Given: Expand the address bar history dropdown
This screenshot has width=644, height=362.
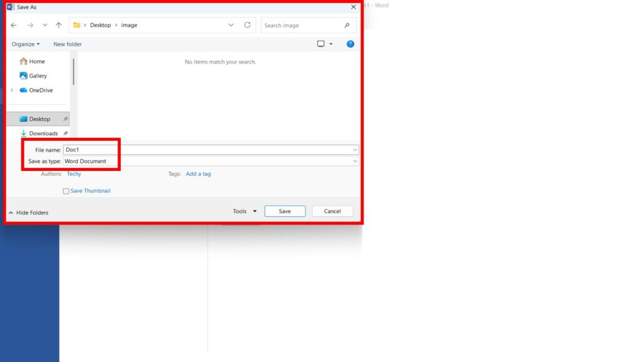Looking at the screenshot, I should (x=231, y=25).
